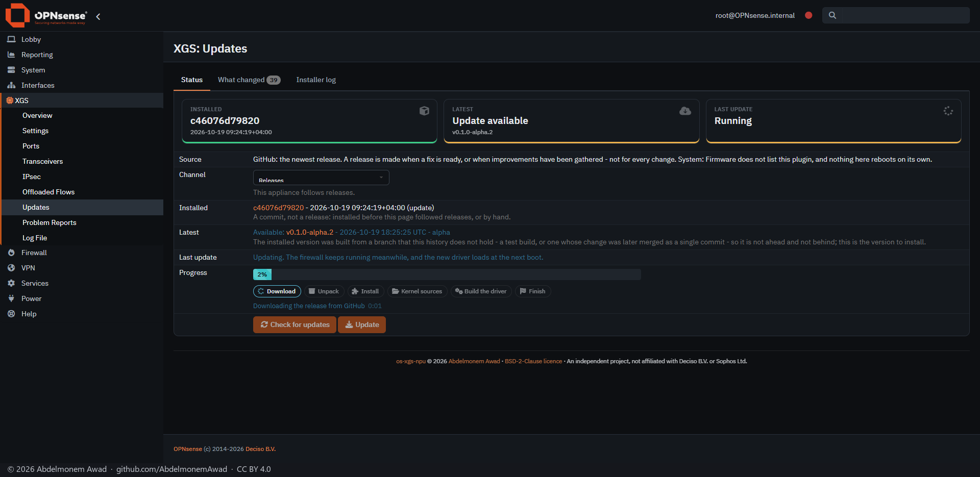This screenshot has height=477, width=980.
Task: Open the os-xgs-npu footer link
Action: 410,361
